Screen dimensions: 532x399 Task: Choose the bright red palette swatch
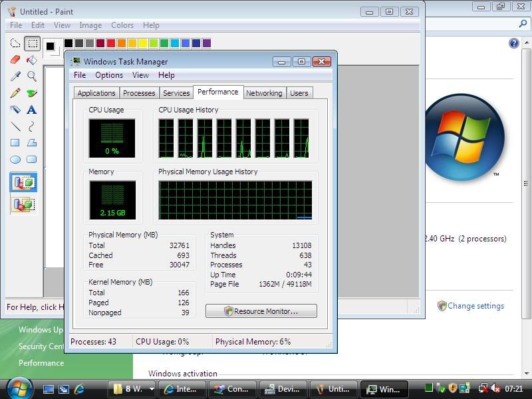110,43
